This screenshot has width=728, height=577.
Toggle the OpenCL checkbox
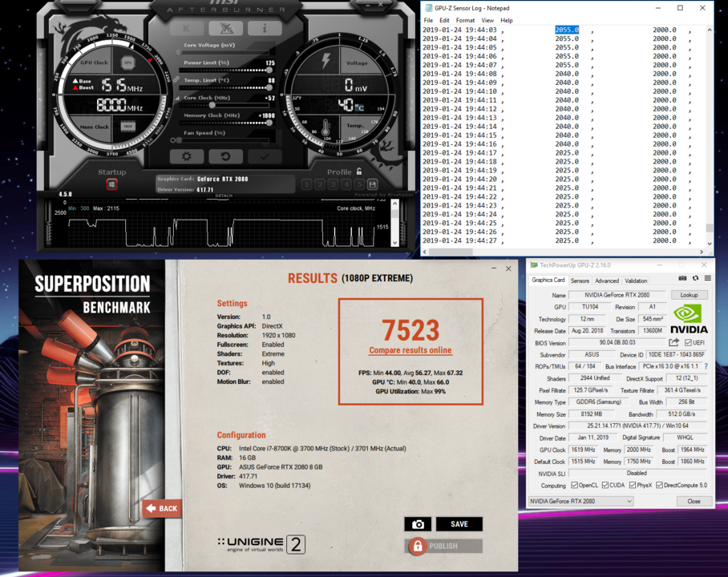[574, 485]
